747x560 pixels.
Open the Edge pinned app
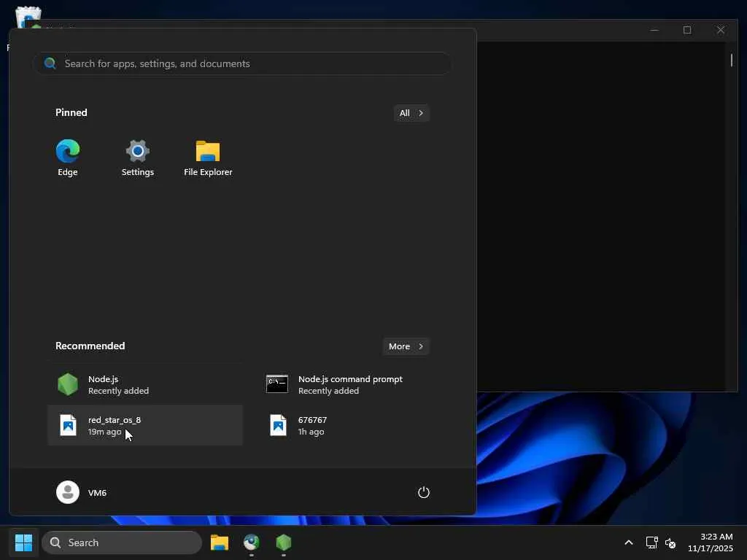pos(68,157)
